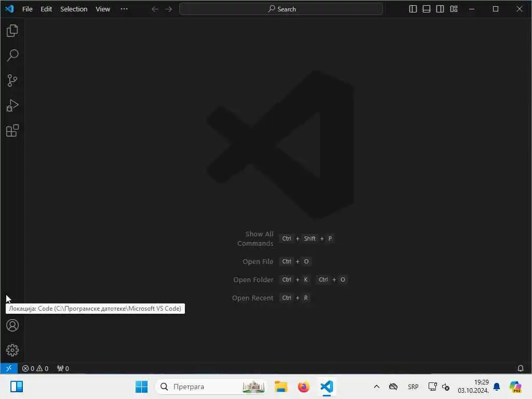Open the Search view in activity bar
This screenshot has width=532, height=399.
[x=12, y=55]
